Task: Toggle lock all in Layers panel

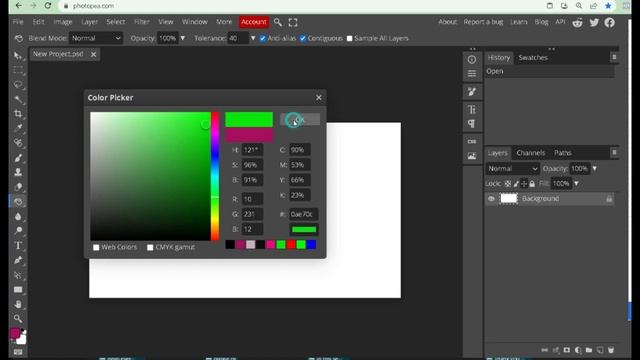Action: tap(532, 184)
